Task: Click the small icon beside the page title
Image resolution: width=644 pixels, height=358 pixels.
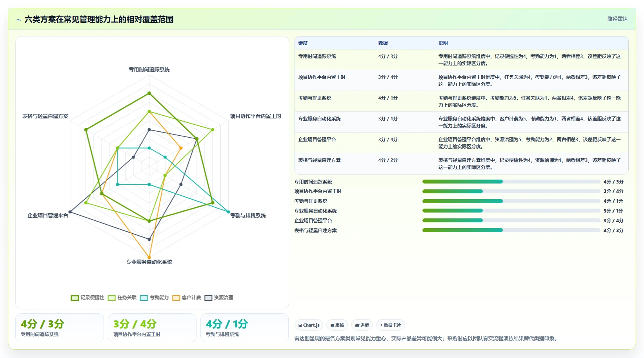Action: pos(18,20)
